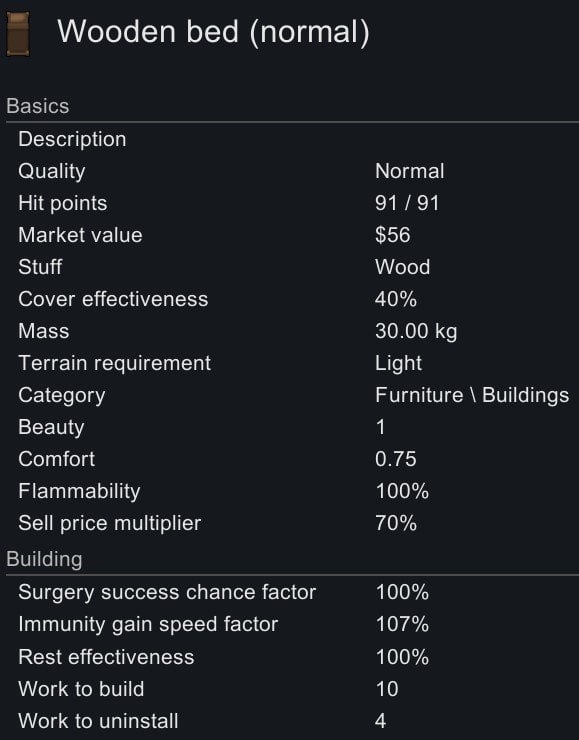Select the Flammability row
Image resolution: width=579 pixels, height=740 pixels.
[x=293, y=491]
